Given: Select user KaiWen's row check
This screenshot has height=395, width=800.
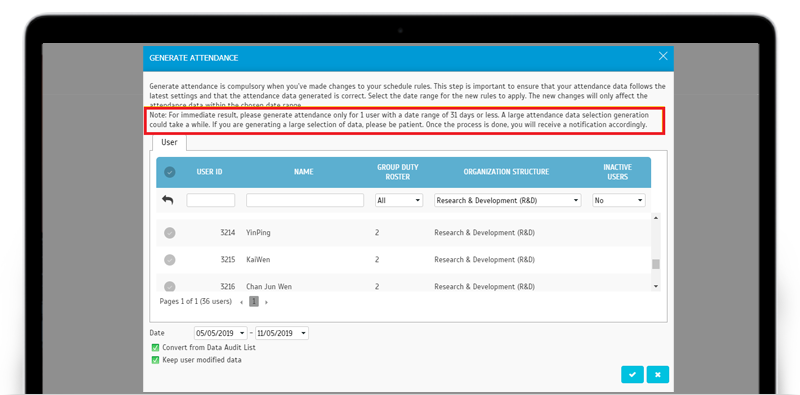Looking at the screenshot, I should pos(170,260).
